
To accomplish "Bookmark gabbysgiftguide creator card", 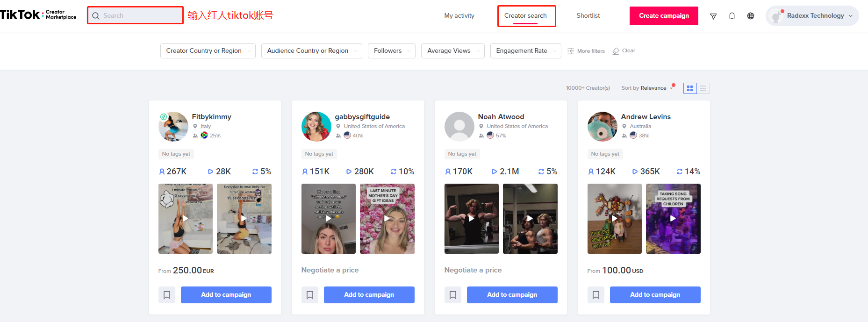I will coord(310,295).
